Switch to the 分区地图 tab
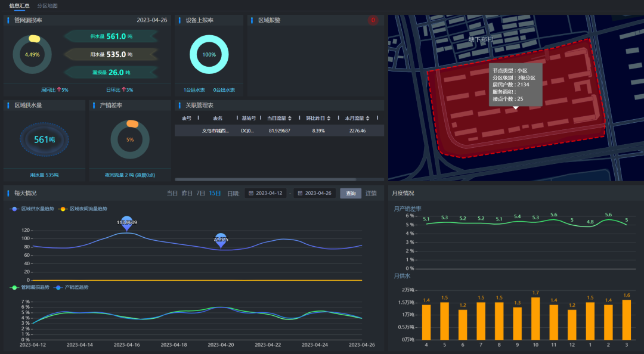Image resolution: width=644 pixels, height=354 pixels. [x=47, y=5]
